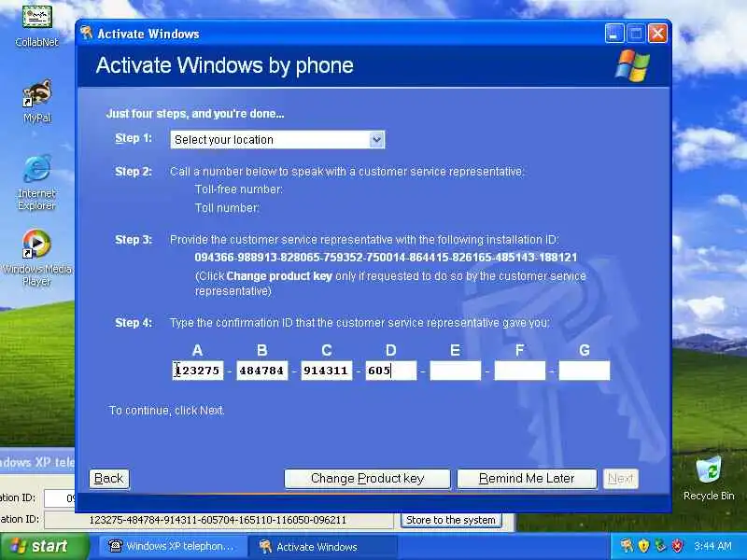The height and width of the screenshot is (560, 747).
Task: Click empty confirmation ID field F
Action: pyautogui.click(x=520, y=371)
